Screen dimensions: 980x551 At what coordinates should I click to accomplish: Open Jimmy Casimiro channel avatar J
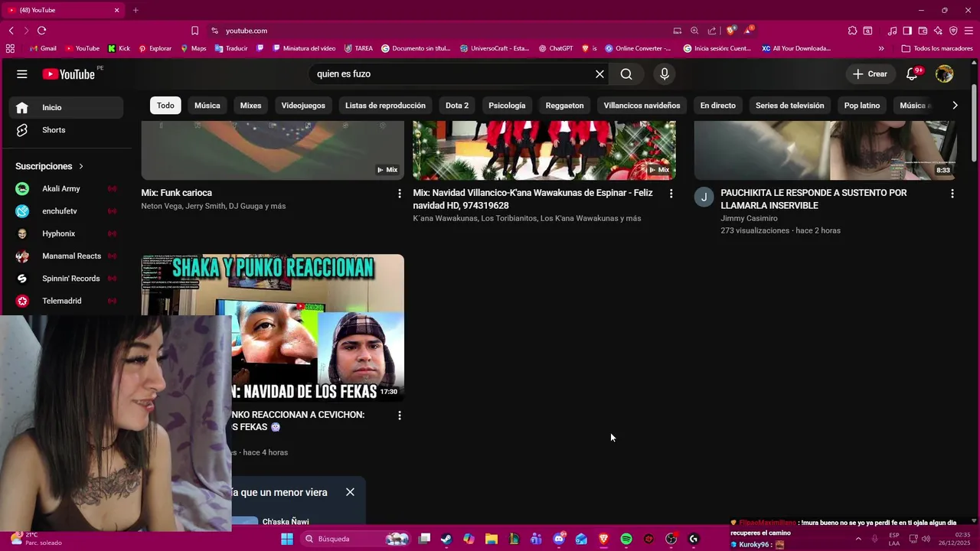coord(704,197)
